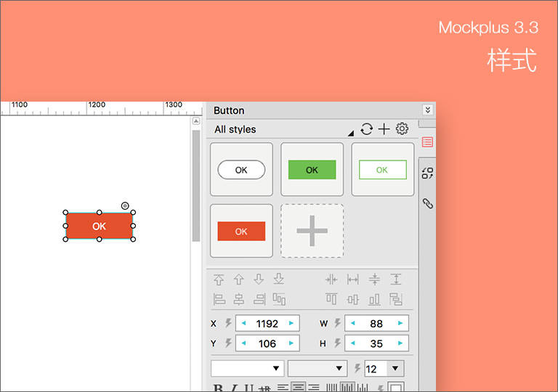Click the align left edges icon

click(219, 299)
